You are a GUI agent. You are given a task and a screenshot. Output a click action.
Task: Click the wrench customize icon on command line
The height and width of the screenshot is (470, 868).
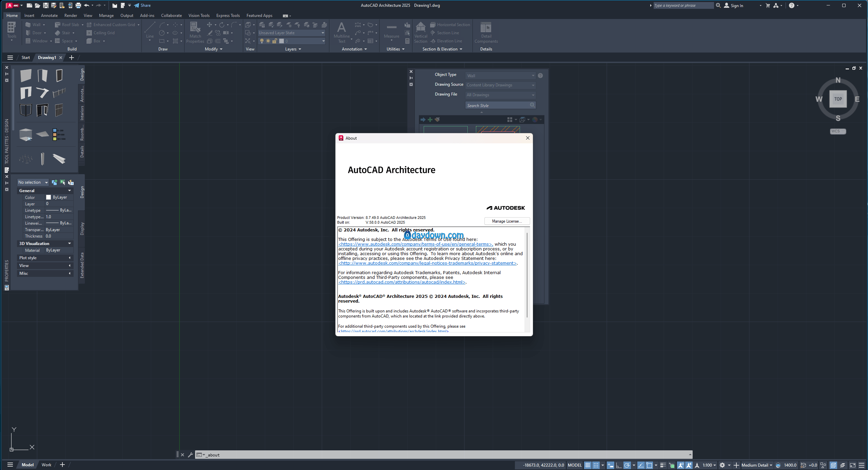(190, 455)
